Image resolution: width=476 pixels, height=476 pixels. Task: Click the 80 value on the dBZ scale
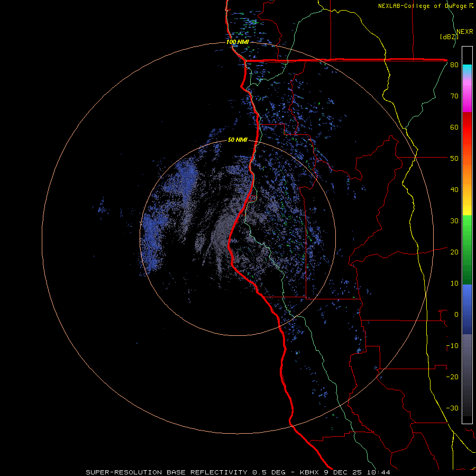[454, 65]
